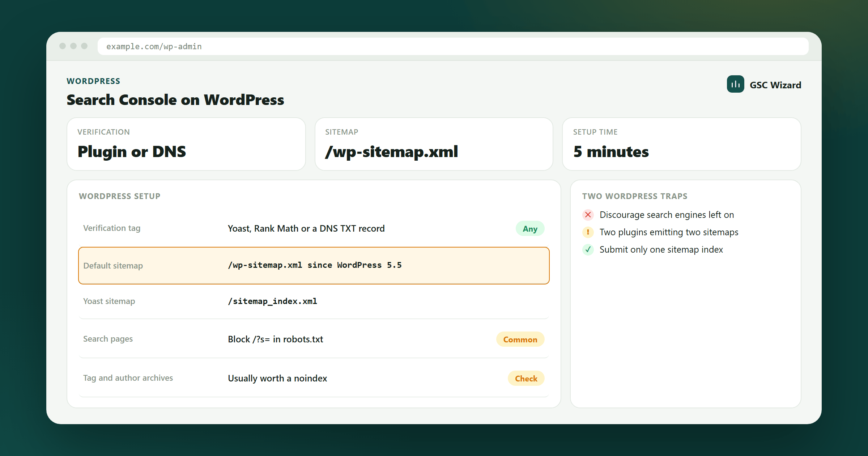This screenshot has width=868, height=456.
Task: Click the /sitemap_index.xml value
Action: point(272,301)
